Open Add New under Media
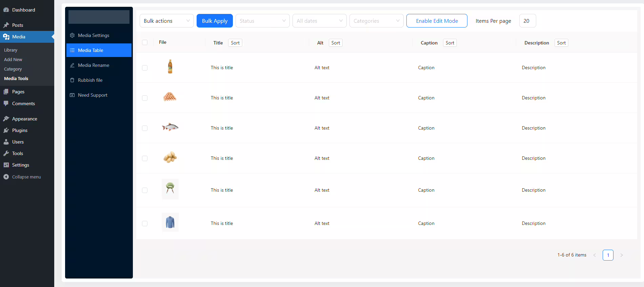Image resolution: width=644 pixels, height=287 pixels. (x=13, y=59)
